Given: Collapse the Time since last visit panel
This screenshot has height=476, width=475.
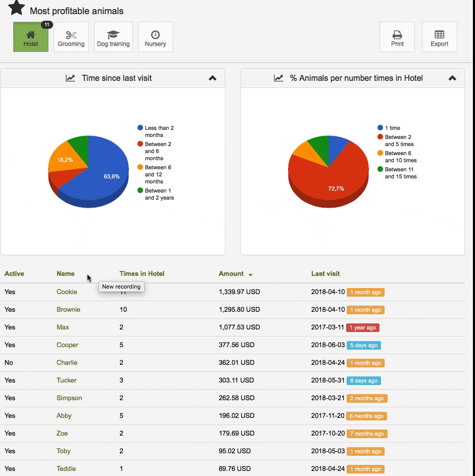Looking at the screenshot, I should 212,78.
